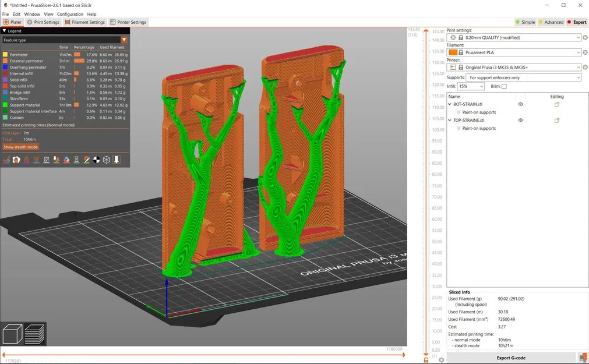Screen dimensions: 589x364
Task: Toggle Wipe moves visibility icon in legend
Action: (x=16, y=160)
